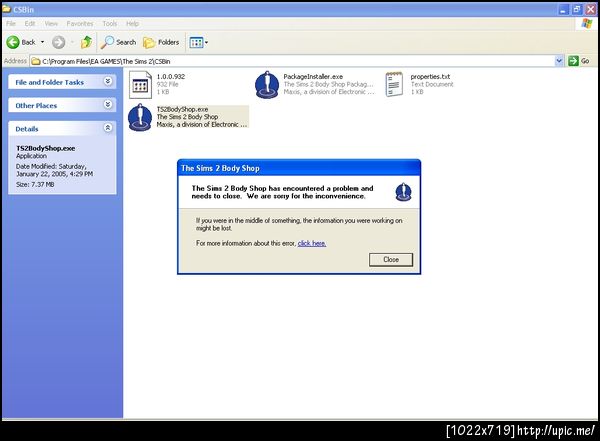Select the 1.0.0.932 file icon

pyautogui.click(x=140, y=85)
